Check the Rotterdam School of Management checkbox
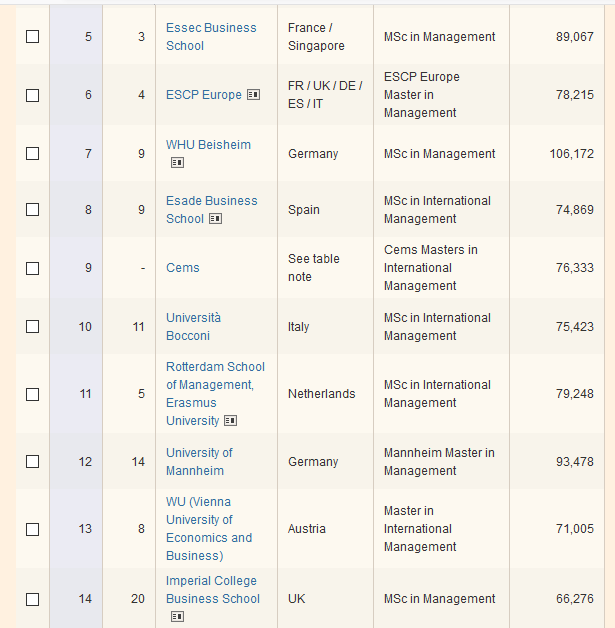 click(32, 394)
